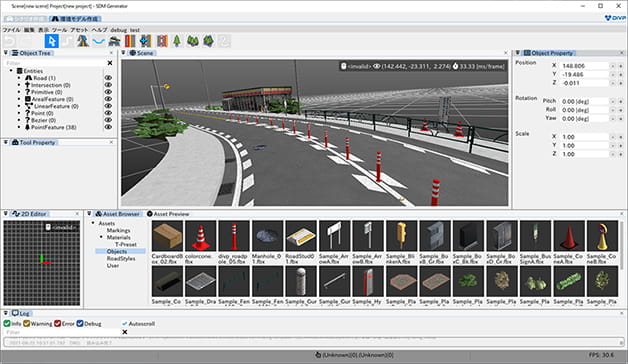Hide the PointFeature (38) entity
The image size is (628, 364).
pos(108,127)
